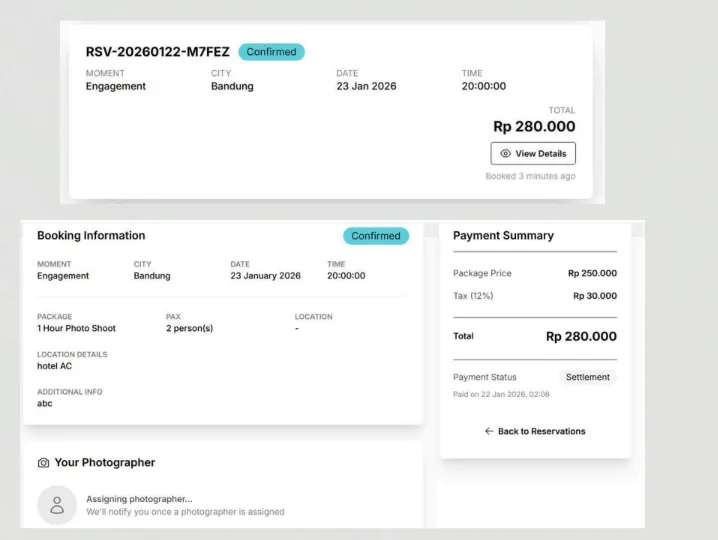The width and height of the screenshot is (718, 540).
Task: Click the '23 Jan 2026' date value
Action: (x=366, y=86)
